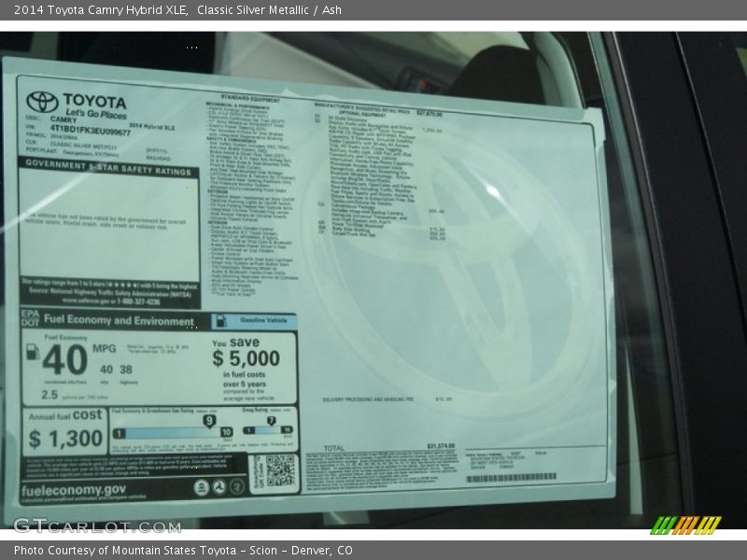This screenshot has height=560, width=747.
Task: Open the Gasoline Vehicle banner tab
Action: [261, 319]
